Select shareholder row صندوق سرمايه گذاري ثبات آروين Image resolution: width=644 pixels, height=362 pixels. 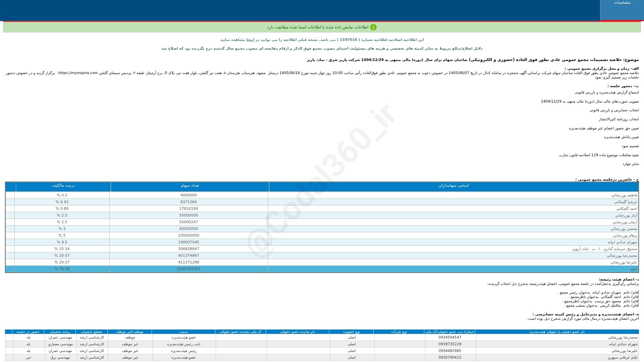322,249
